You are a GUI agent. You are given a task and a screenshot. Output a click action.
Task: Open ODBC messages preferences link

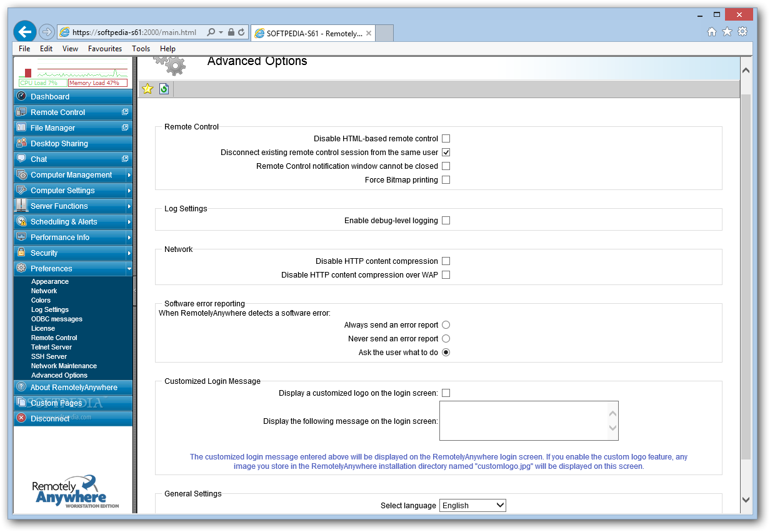pos(57,319)
